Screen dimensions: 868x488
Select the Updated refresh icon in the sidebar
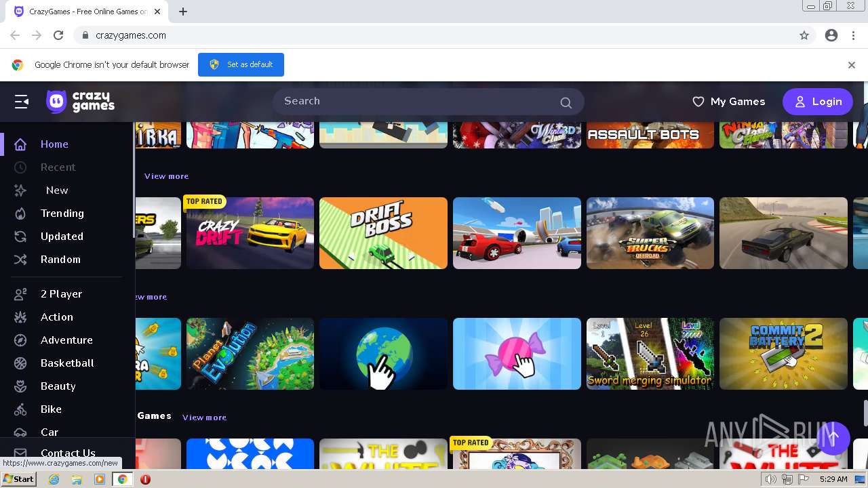(20, 237)
